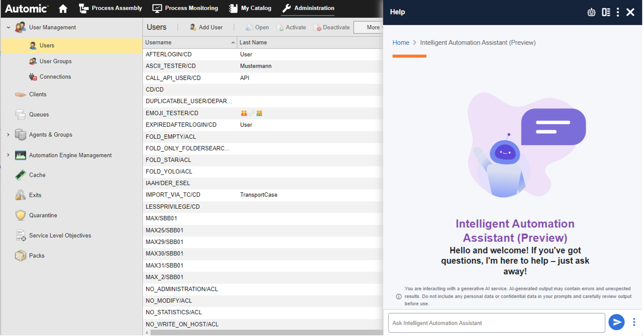Click the Ask Intelligent Automation Assistant field
The height and width of the screenshot is (336, 644).
tap(496, 323)
